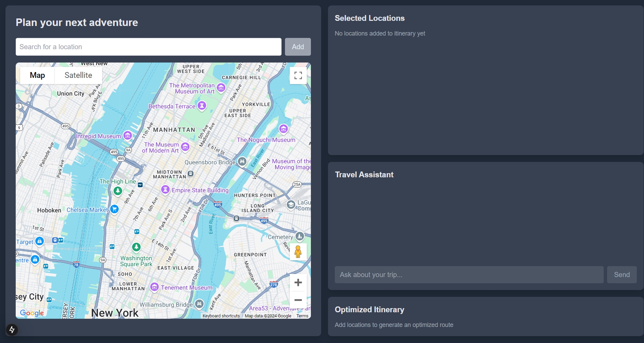644x343 pixels.
Task: Click the Noguchi Museum pin icon
Action: point(284,129)
